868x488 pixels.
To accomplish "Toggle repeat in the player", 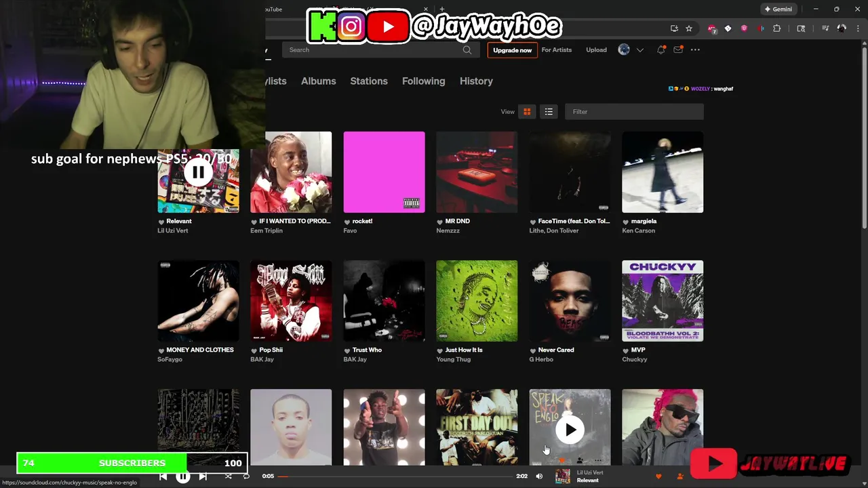I will pyautogui.click(x=246, y=476).
